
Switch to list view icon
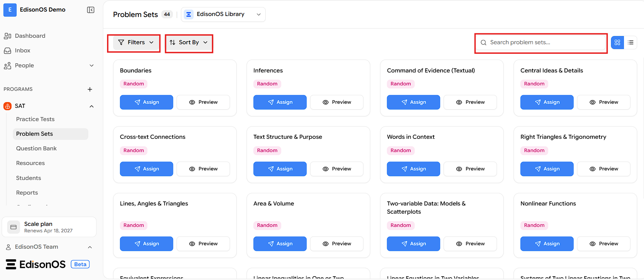pyautogui.click(x=631, y=43)
